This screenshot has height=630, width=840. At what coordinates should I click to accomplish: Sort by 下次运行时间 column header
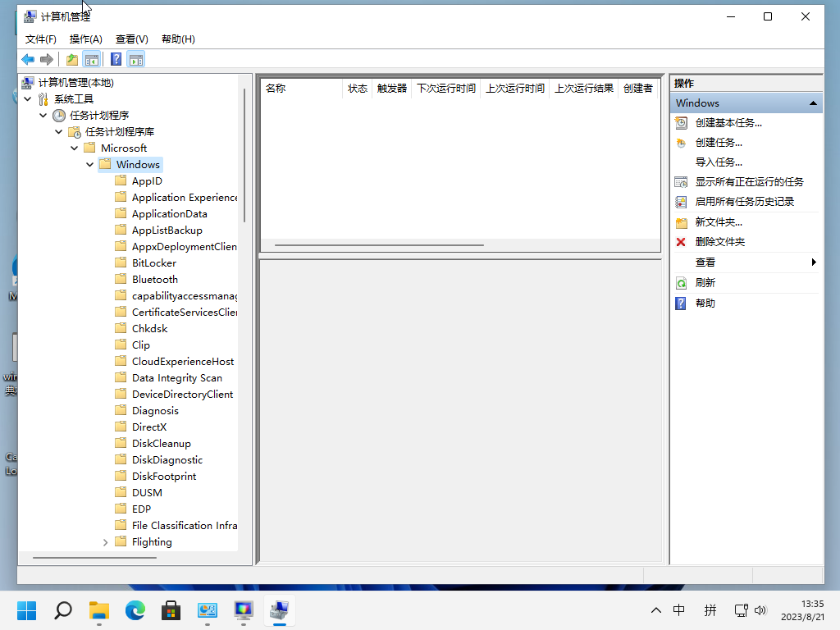[x=446, y=89]
